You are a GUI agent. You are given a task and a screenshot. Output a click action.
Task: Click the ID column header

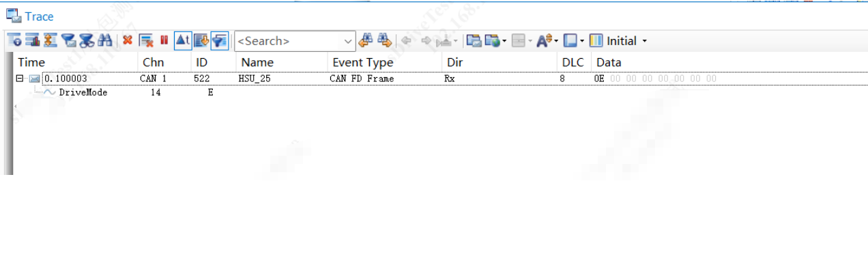pyautogui.click(x=202, y=62)
